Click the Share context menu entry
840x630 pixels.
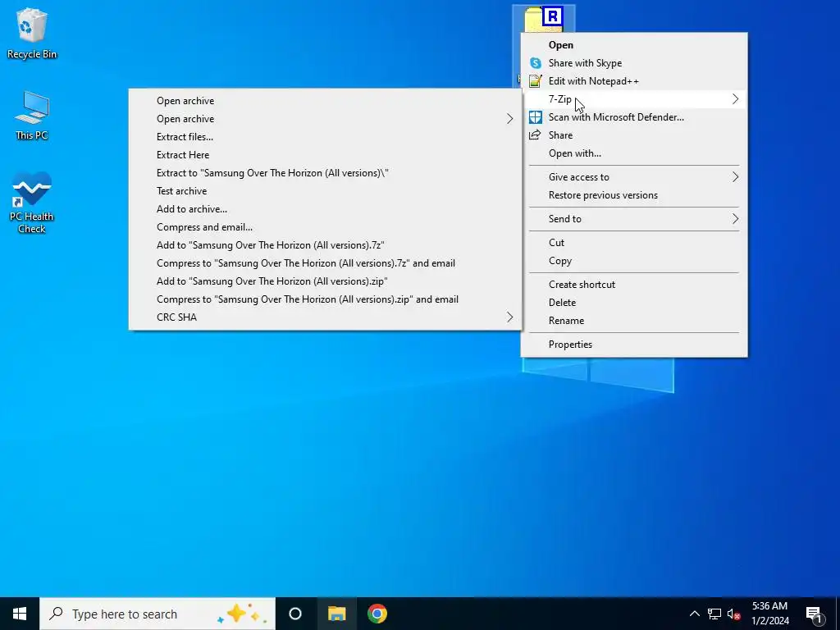click(x=634, y=135)
